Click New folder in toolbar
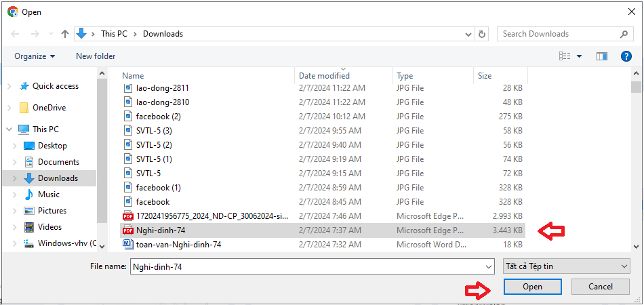This screenshot has width=644, height=305. 96,56
